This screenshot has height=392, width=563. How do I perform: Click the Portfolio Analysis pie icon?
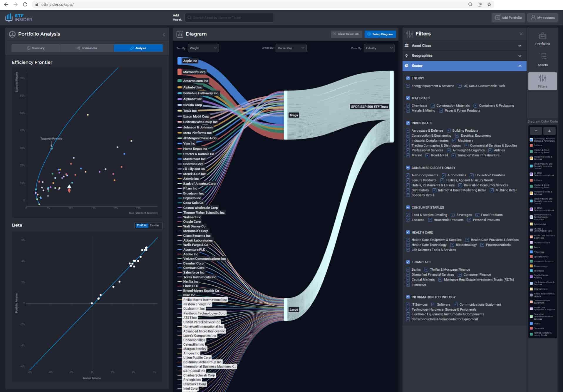pyautogui.click(x=12, y=34)
